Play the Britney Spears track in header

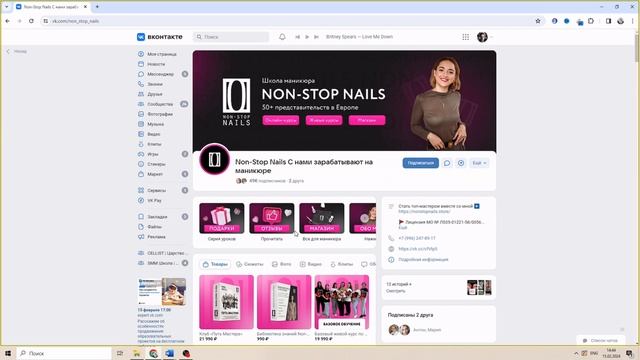tap(307, 37)
